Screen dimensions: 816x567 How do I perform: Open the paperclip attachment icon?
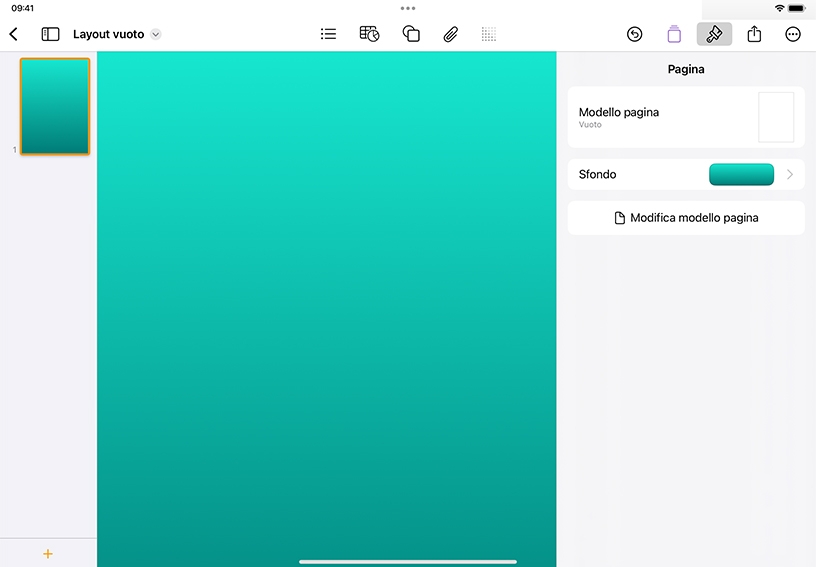coord(451,34)
